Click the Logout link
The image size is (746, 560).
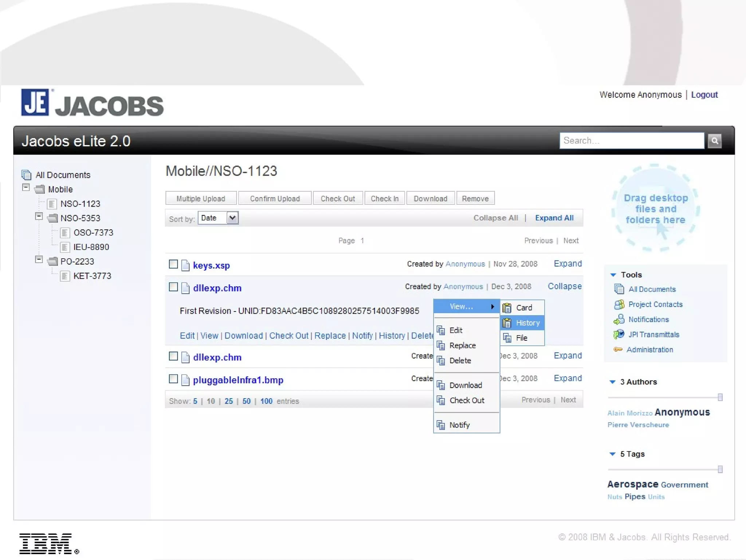coord(704,95)
